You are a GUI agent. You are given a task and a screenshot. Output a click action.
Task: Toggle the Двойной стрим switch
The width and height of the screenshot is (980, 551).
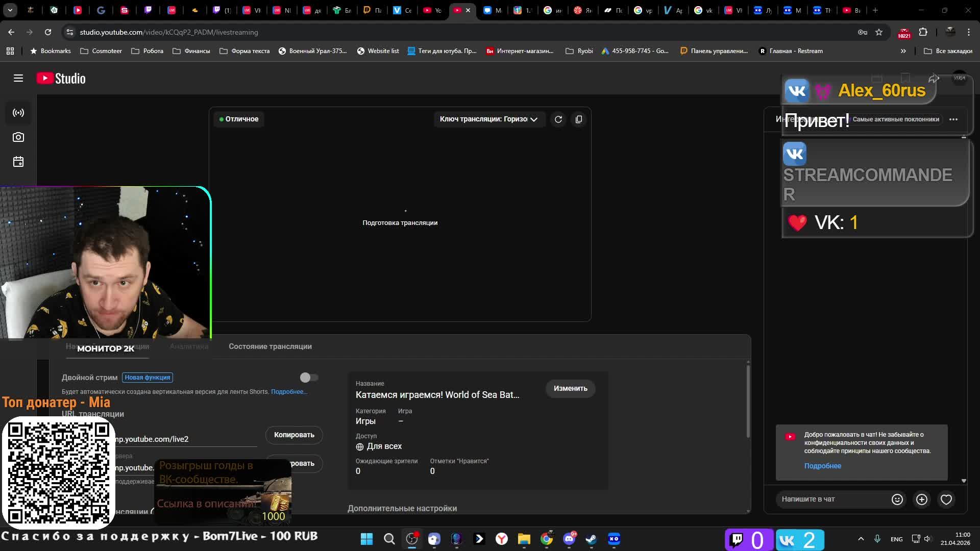point(309,378)
